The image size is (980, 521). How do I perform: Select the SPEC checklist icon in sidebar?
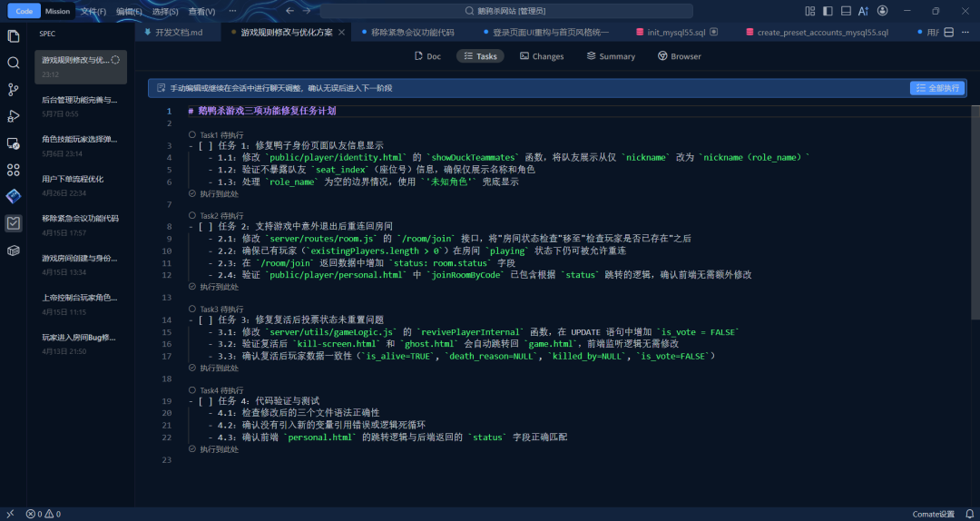(x=13, y=223)
